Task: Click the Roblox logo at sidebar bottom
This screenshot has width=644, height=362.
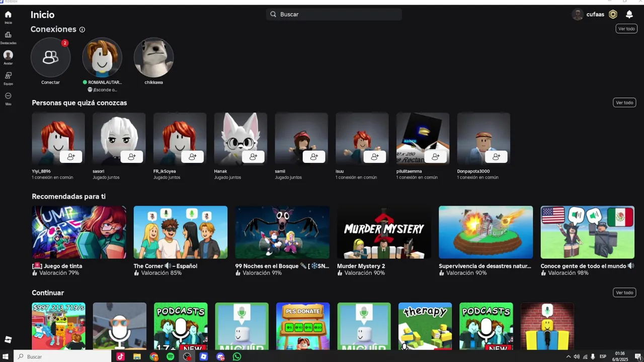Action: pyautogui.click(x=8, y=339)
